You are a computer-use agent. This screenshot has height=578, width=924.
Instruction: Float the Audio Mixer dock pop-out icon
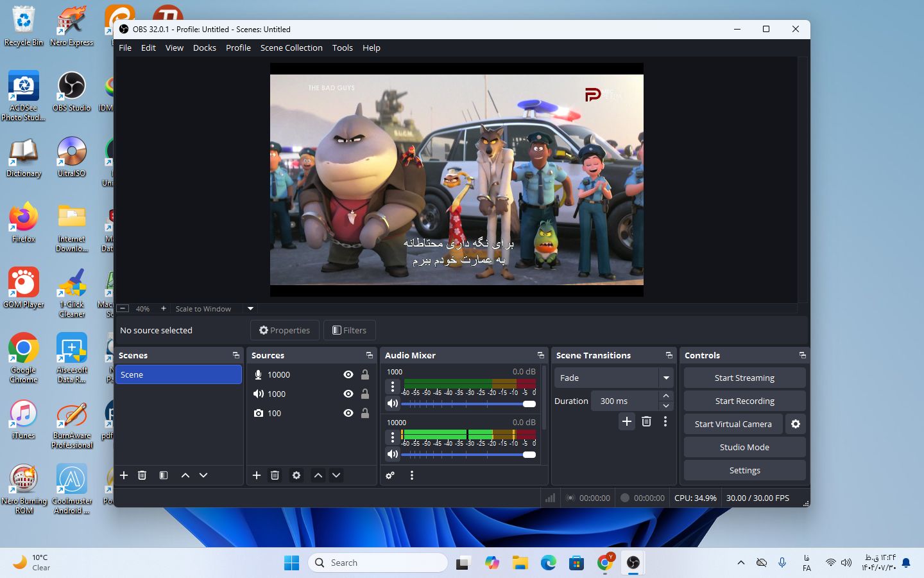tap(541, 355)
